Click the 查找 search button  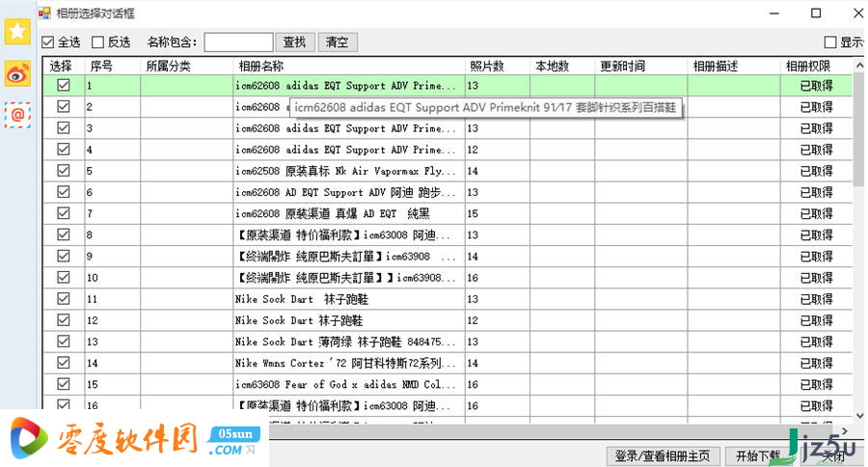click(295, 42)
